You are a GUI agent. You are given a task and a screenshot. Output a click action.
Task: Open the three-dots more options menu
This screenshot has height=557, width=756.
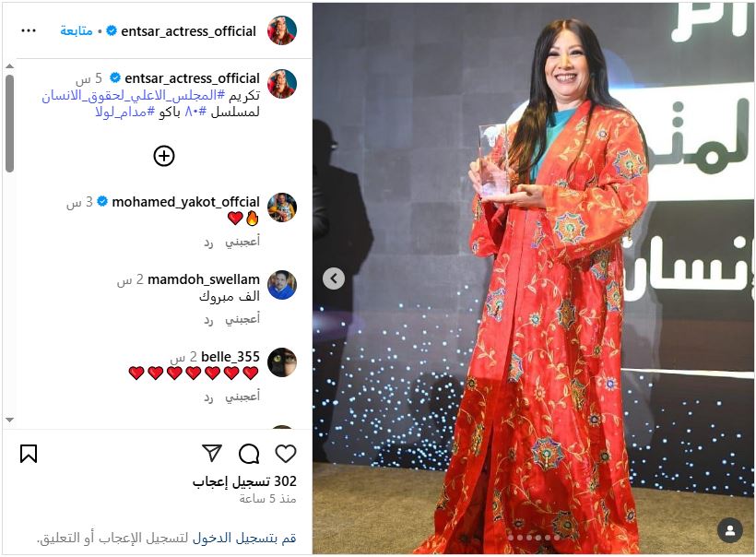pyautogui.click(x=29, y=30)
